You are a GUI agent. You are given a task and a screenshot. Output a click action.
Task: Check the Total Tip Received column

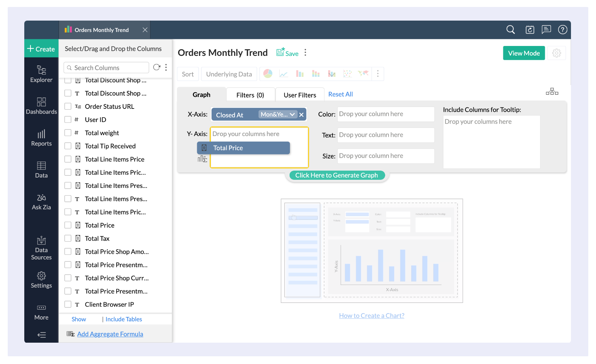(68, 146)
